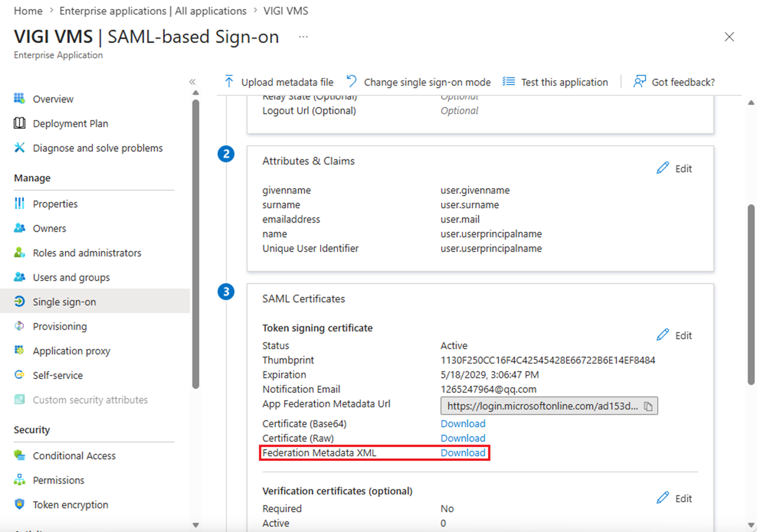757x532 pixels.
Task: Click the Provisioning icon
Action: pos(20,326)
